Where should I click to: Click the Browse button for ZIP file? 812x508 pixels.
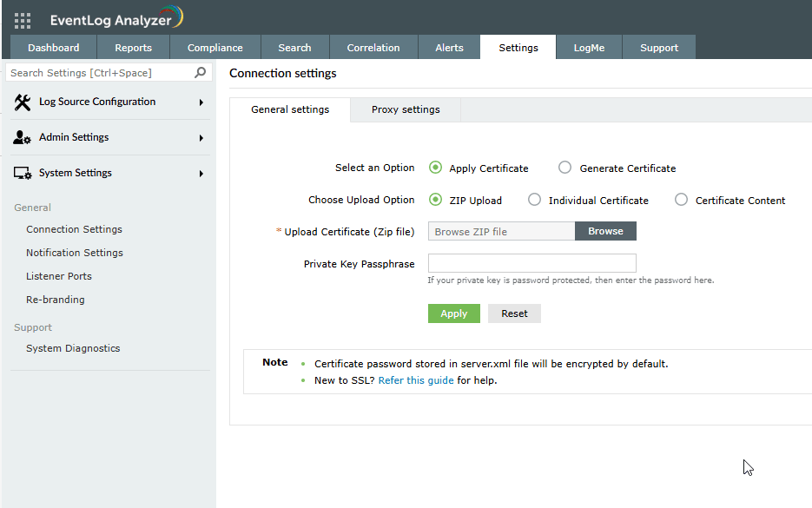tap(605, 231)
